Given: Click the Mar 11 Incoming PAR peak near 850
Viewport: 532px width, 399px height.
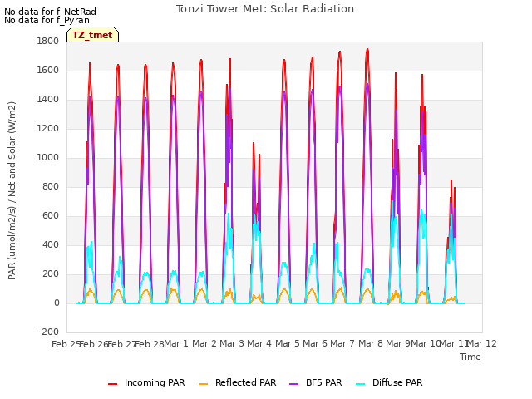Looking at the screenshot, I should tap(451, 181).
